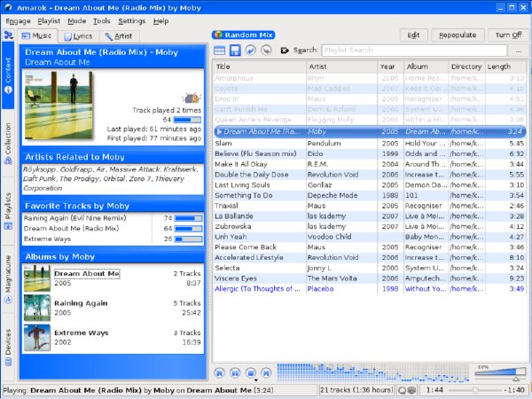
Task: Sort the playlist by Artist column
Action: [341, 66]
